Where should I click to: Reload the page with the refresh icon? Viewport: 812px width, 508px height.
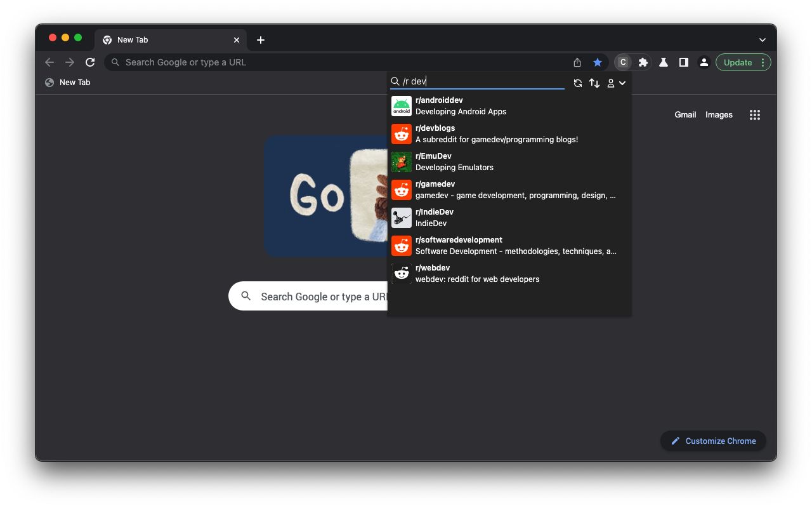(90, 62)
